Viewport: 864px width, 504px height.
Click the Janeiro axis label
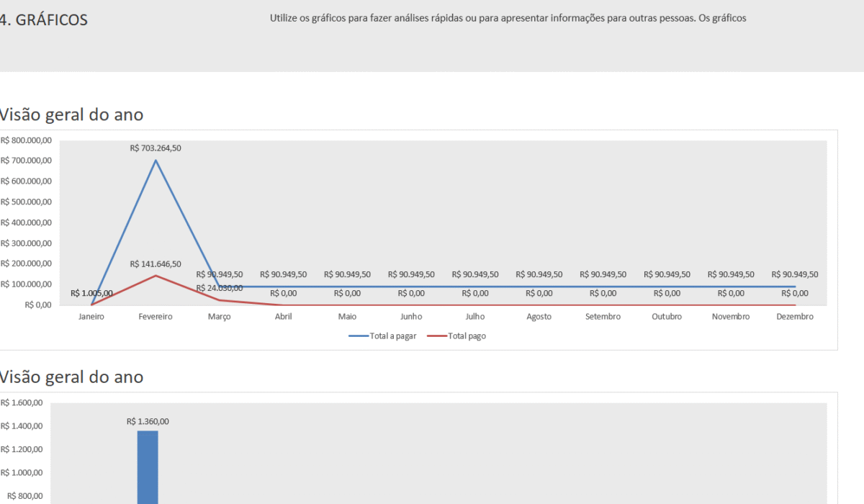point(91,317)
